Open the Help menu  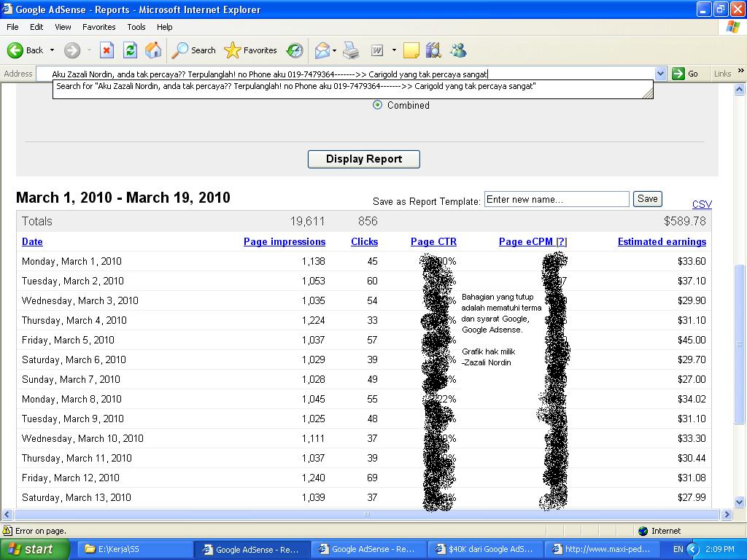point(164,27)
